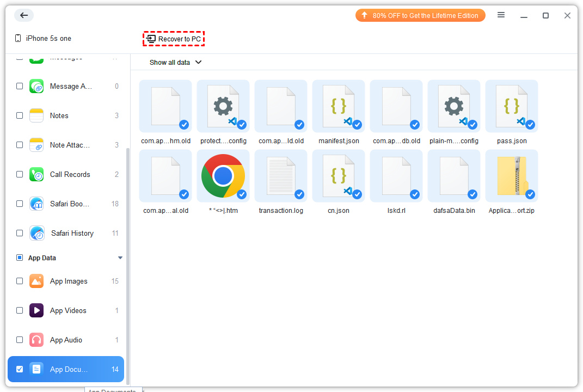The image size is (583, 392).
Task: Click the App Audio headphones icon
Action: point(36,340)
